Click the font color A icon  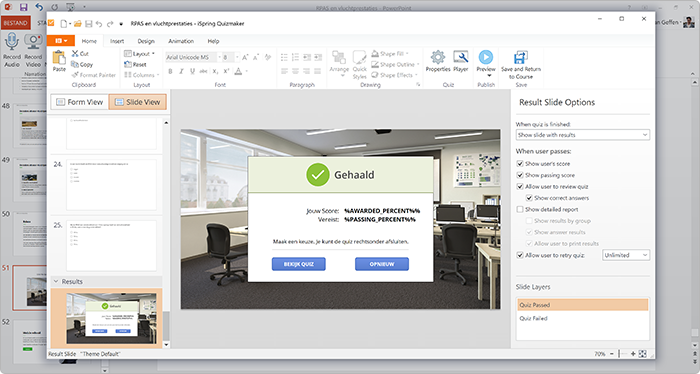coord(238,71)
